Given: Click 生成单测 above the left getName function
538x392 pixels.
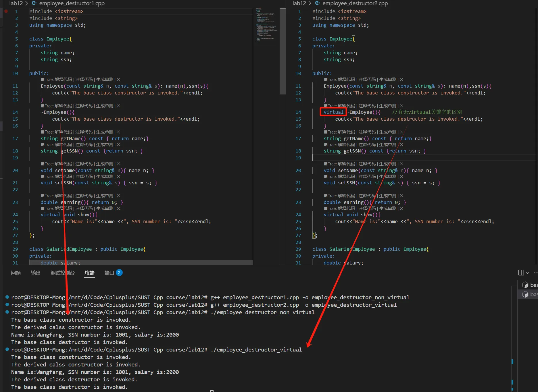Looking at the screenshot, I should (105, 132).
